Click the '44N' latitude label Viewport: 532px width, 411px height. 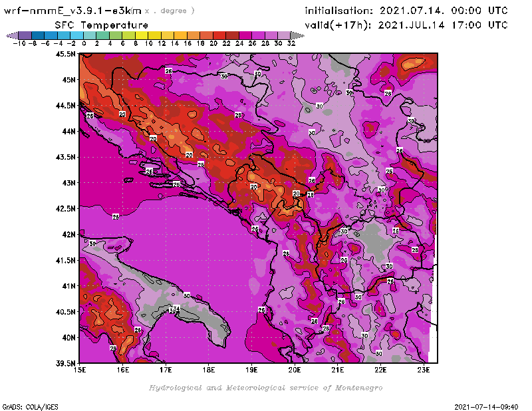[x=68, y=131]
